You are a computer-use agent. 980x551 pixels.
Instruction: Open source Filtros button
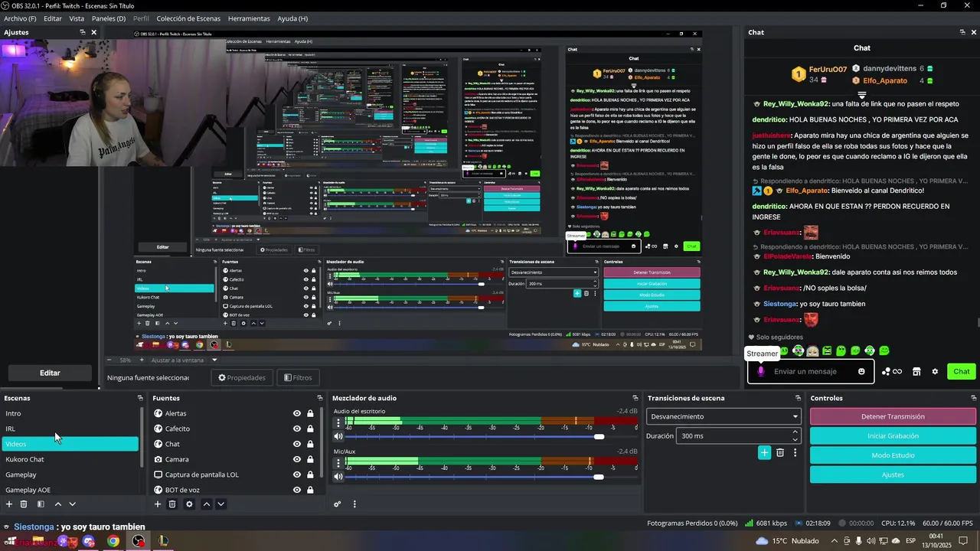[x=298, y=377]
